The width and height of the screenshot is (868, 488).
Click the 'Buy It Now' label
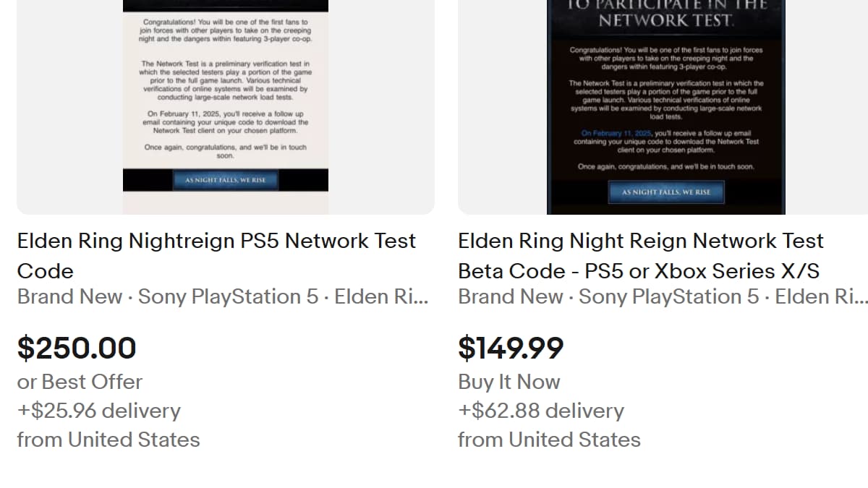pos(509,382)
